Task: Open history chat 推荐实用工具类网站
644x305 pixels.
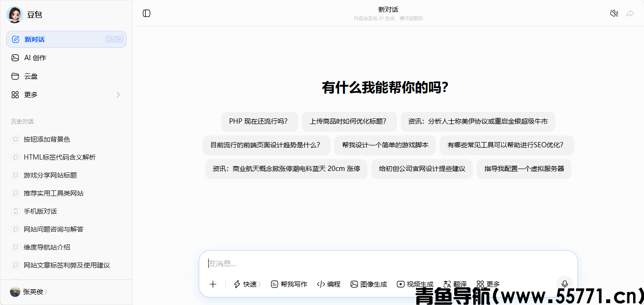Action: coord(66,193)
